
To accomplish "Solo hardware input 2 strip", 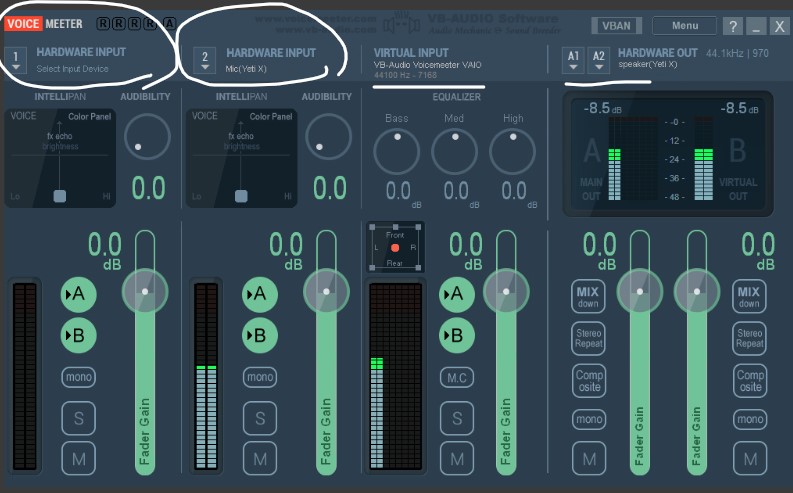I will (260, 418).
